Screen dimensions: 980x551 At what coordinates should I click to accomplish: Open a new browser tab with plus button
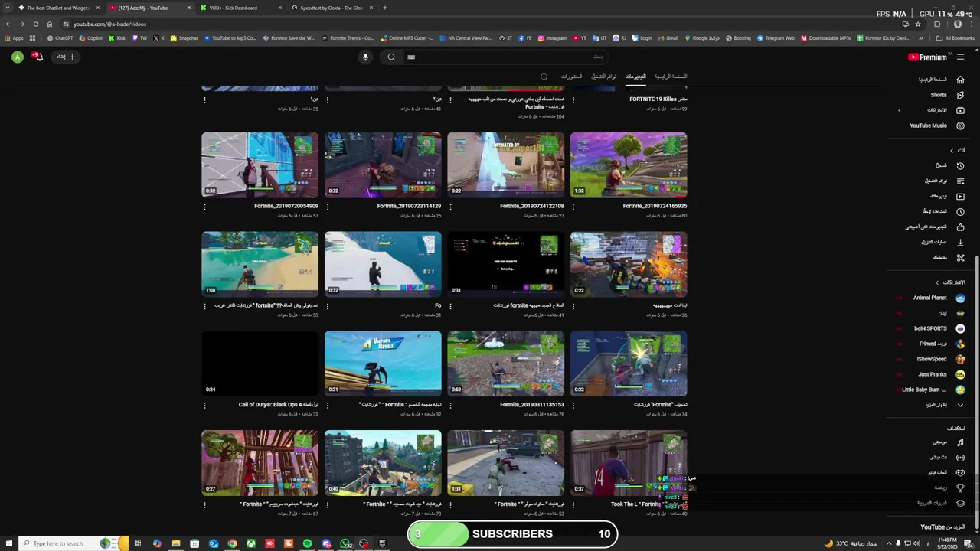[384, 8]
